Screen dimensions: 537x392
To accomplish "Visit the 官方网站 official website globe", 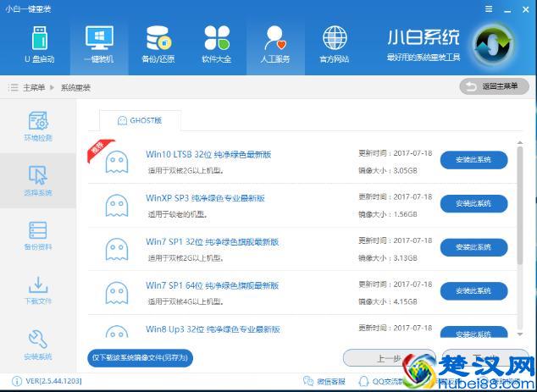I will pyautogui.click(x=335, y=45).
